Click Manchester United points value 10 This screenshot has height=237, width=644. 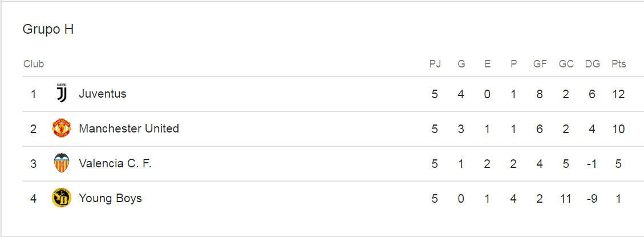tap(618, 128)
